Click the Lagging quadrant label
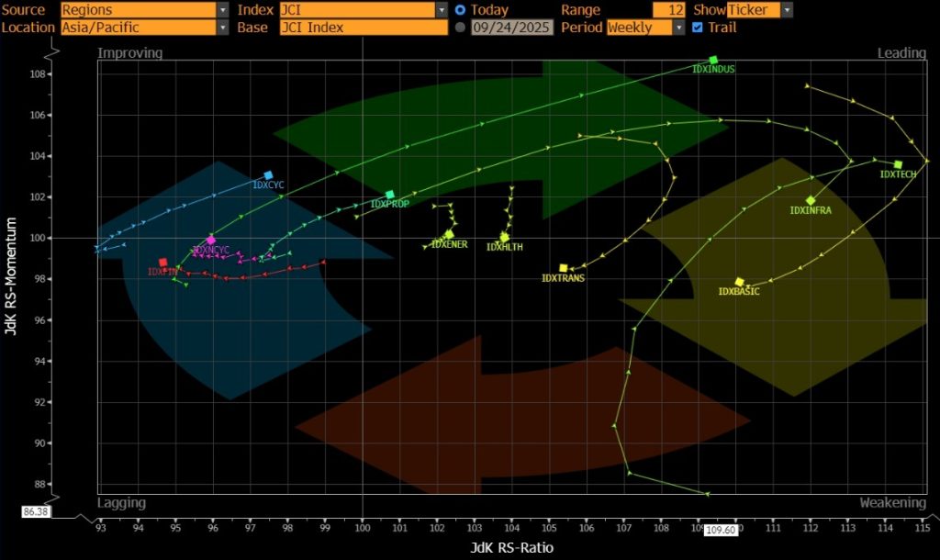 pyautogui.click(x=122, y=502)
